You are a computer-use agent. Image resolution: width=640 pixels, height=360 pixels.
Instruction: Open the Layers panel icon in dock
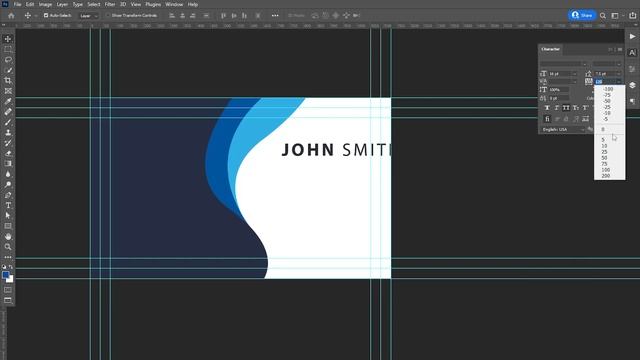pos(632,85)
